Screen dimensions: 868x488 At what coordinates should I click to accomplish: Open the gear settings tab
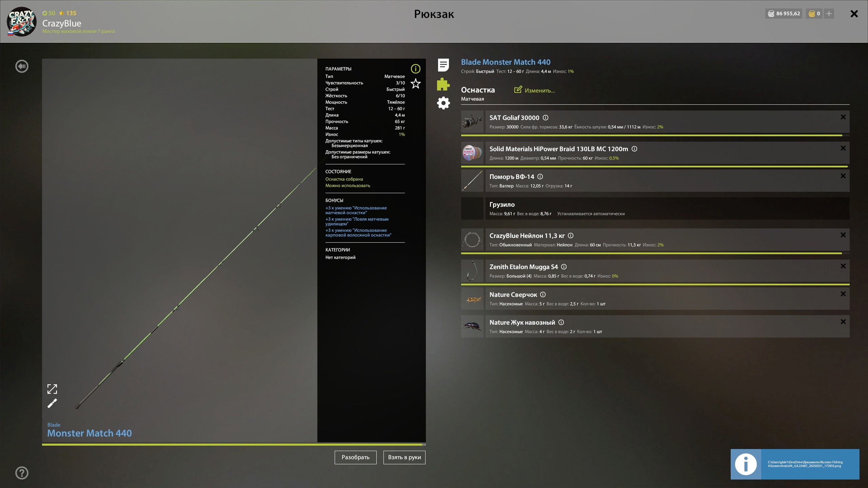pos(443,103)
